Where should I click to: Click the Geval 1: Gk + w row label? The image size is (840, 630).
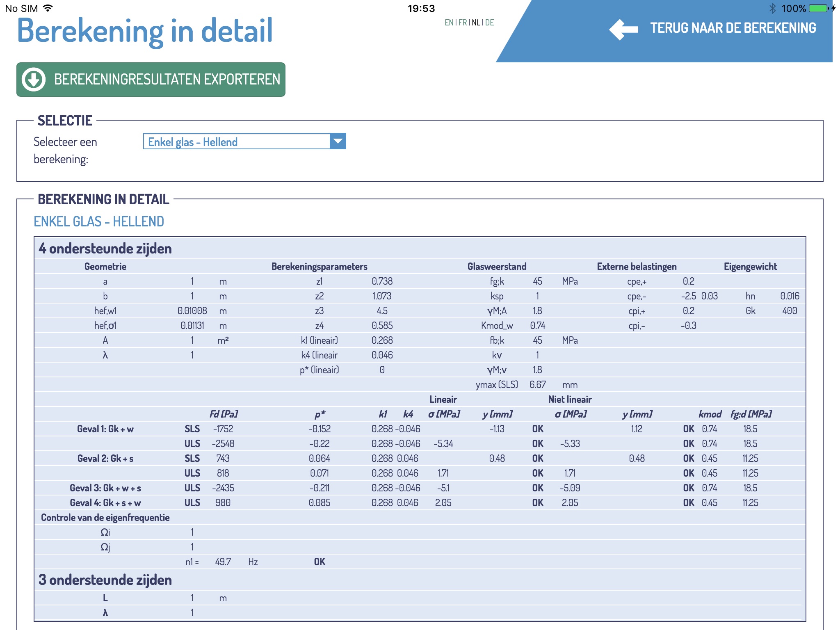[x=105, y=429]
